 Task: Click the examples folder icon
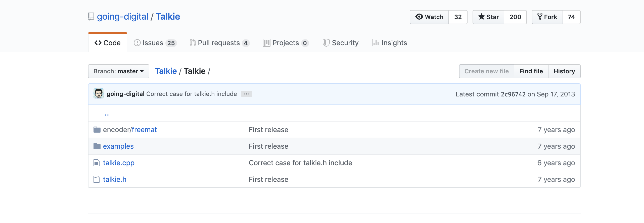(x=97, y=146)
